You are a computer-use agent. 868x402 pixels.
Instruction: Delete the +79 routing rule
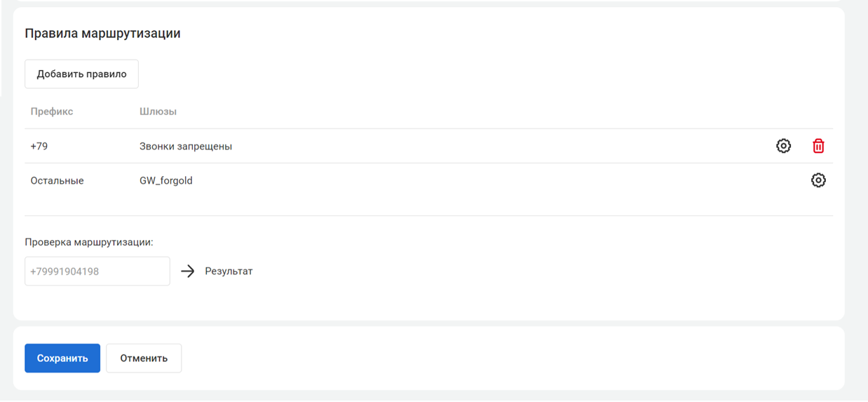pos(818,146)
